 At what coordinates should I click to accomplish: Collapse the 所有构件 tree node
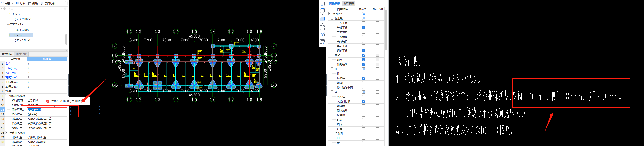(330, 14)
